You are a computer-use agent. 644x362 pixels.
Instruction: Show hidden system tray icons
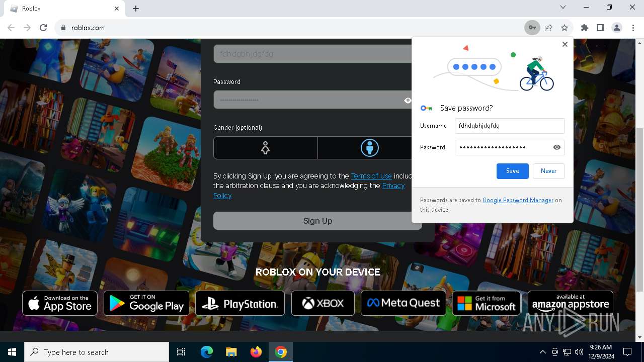pyautogui.click(x=542, y=352)
